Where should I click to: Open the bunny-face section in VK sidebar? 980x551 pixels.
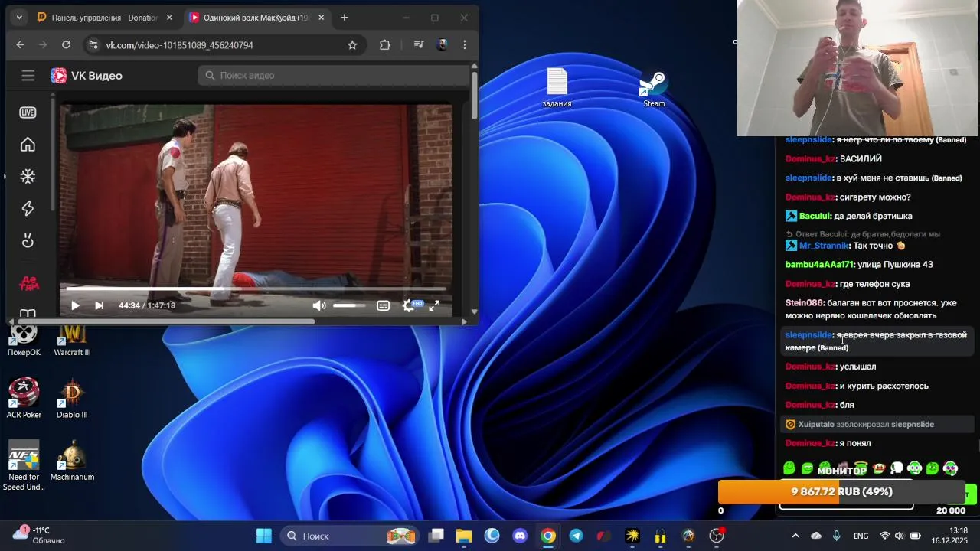(x=28, y=241)
